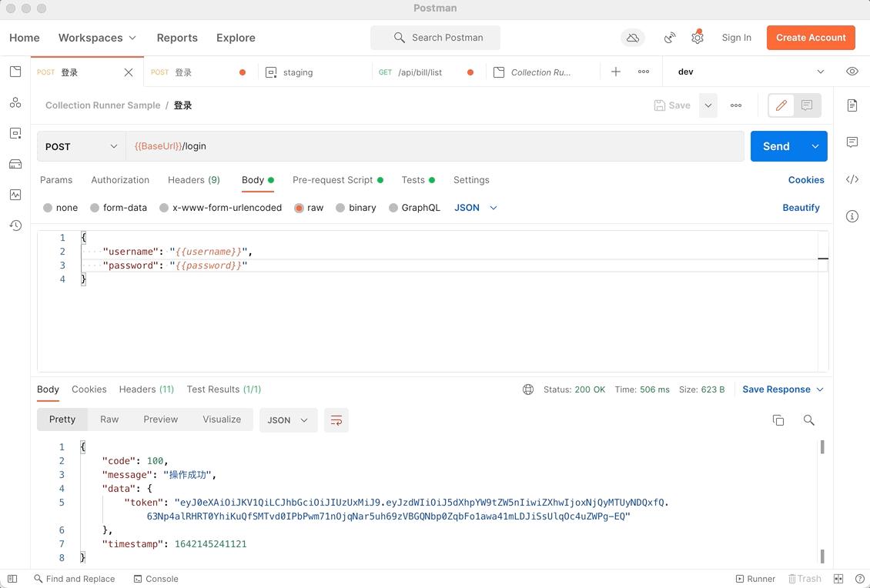Select the form-data body type
Screen dimensions: 870x588
point(117,207)
